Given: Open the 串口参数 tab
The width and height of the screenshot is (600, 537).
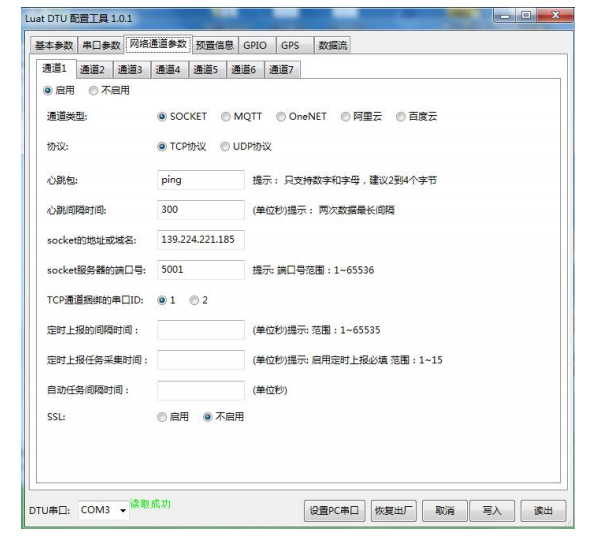Looking at the screenshot, I should pyautogui.click(x=99, y=45).
